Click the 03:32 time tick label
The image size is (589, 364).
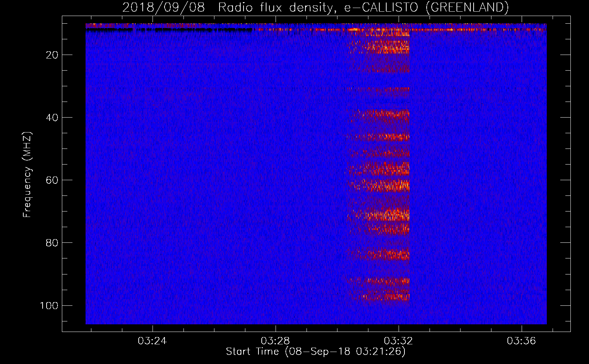pos(399,341)
